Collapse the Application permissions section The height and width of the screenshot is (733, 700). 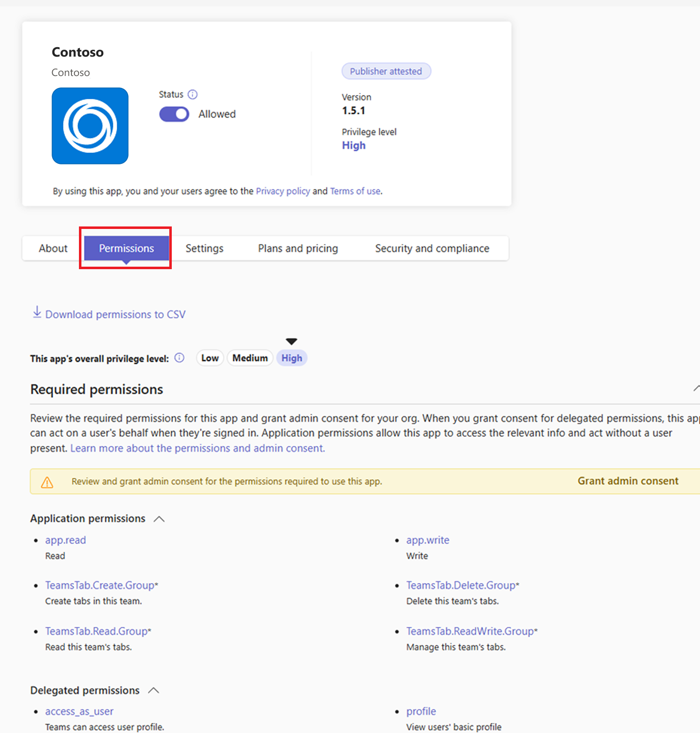pyautogui.click(x=159, y=518)
